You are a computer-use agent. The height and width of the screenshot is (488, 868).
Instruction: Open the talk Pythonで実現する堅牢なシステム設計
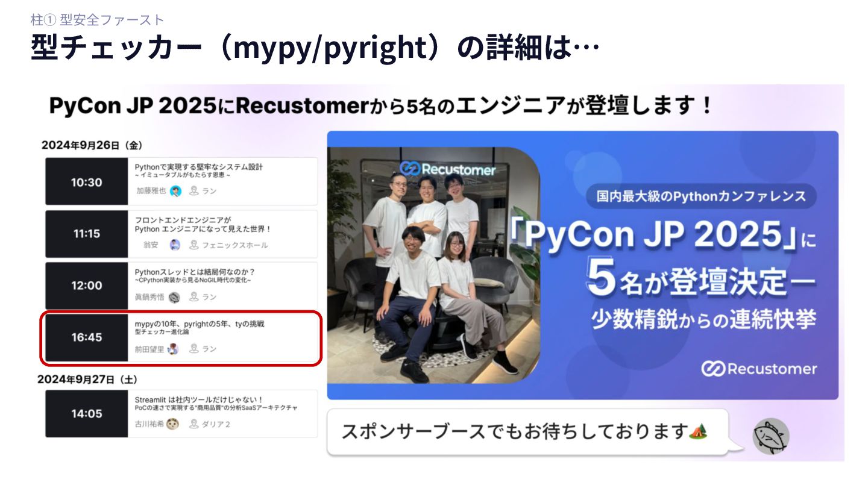click(x=199, y=167)
